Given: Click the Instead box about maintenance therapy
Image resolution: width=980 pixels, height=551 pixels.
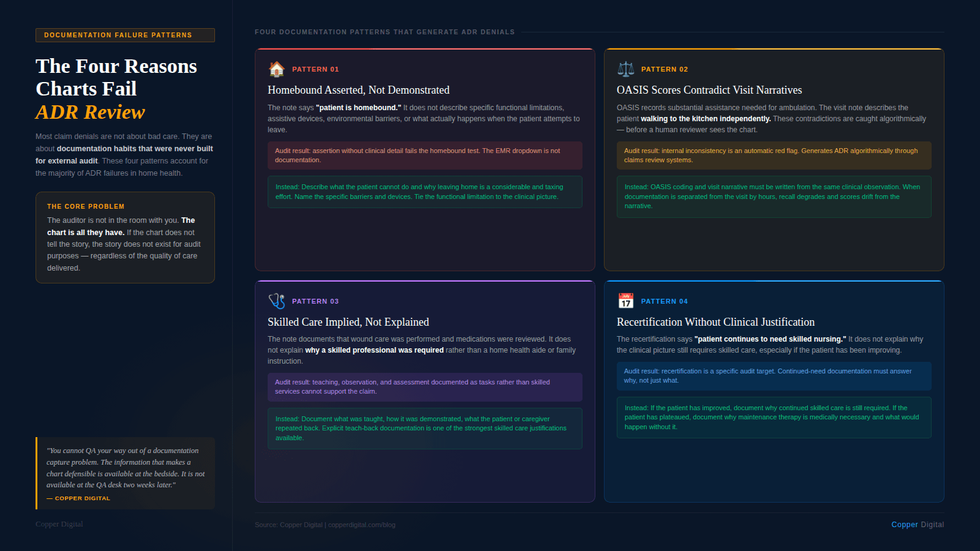Looking at the screenshot, I should click(x=774, y=418).
